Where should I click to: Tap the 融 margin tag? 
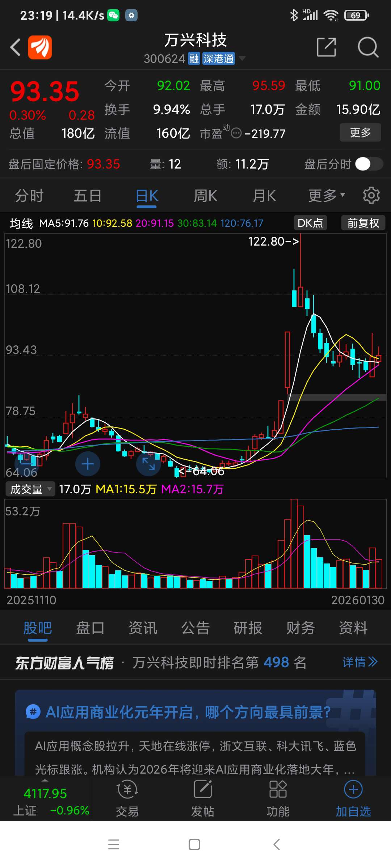(x=194, y=59)
